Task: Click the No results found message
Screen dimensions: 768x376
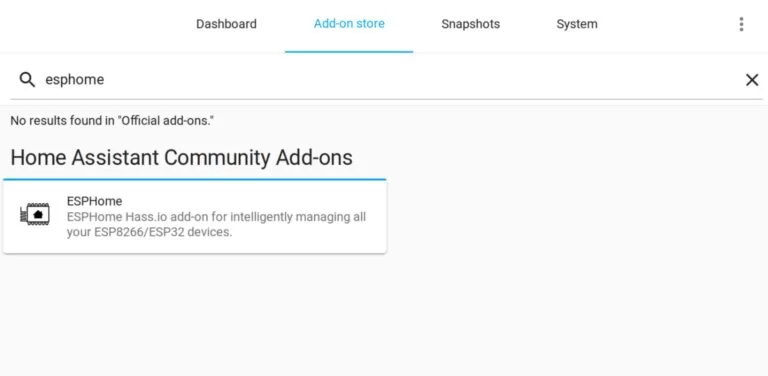Action: click(112, 120)
